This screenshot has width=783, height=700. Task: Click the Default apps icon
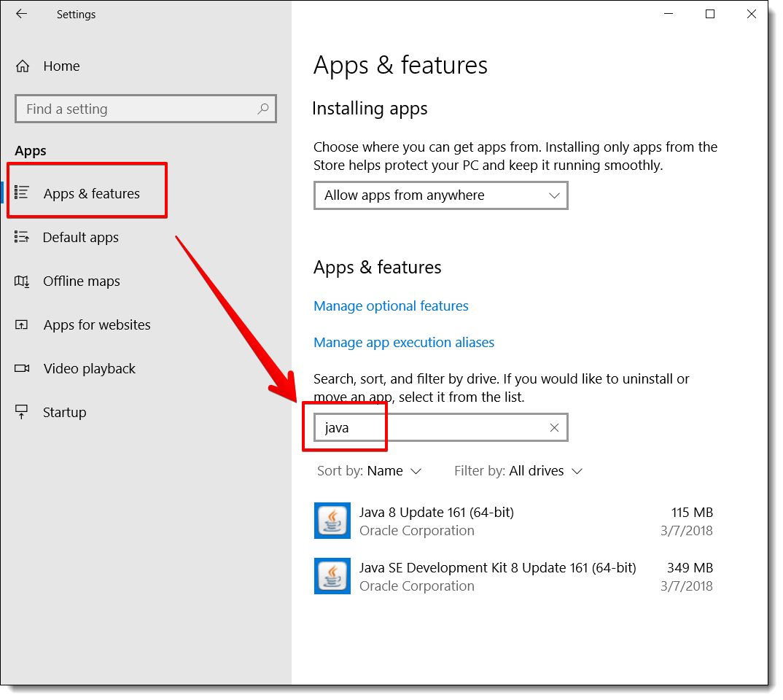point(21,237)
